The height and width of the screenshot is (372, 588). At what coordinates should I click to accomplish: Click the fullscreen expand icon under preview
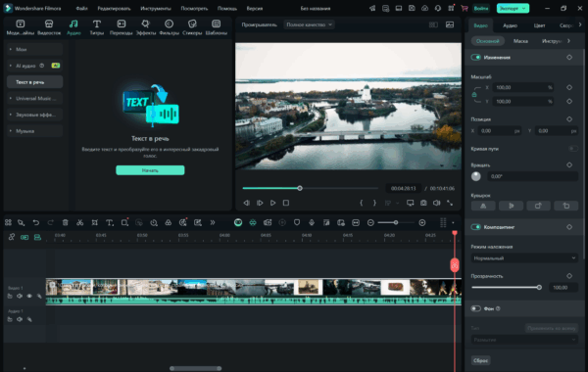click(450, 203)
